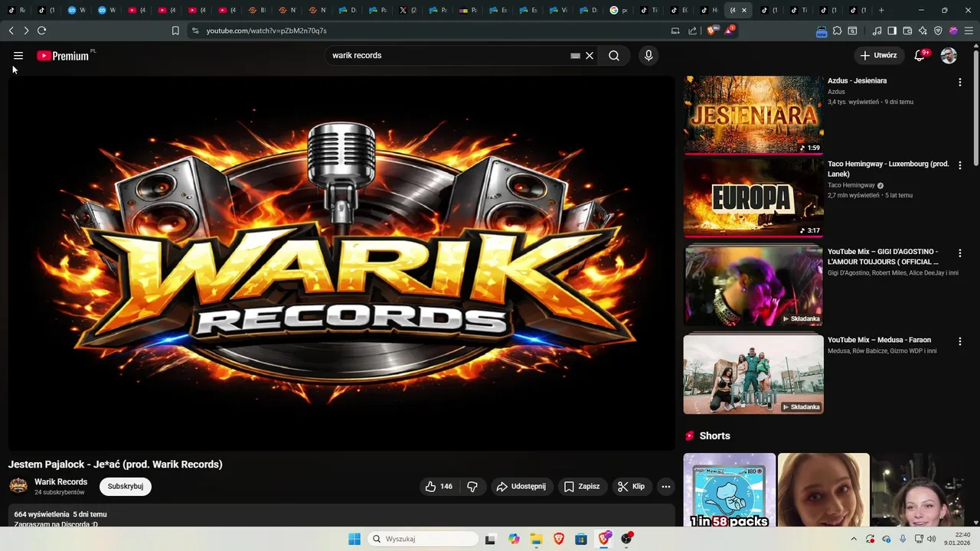Like the video with 146 likes
Screen dimensions: 980x551
(439, 487)
